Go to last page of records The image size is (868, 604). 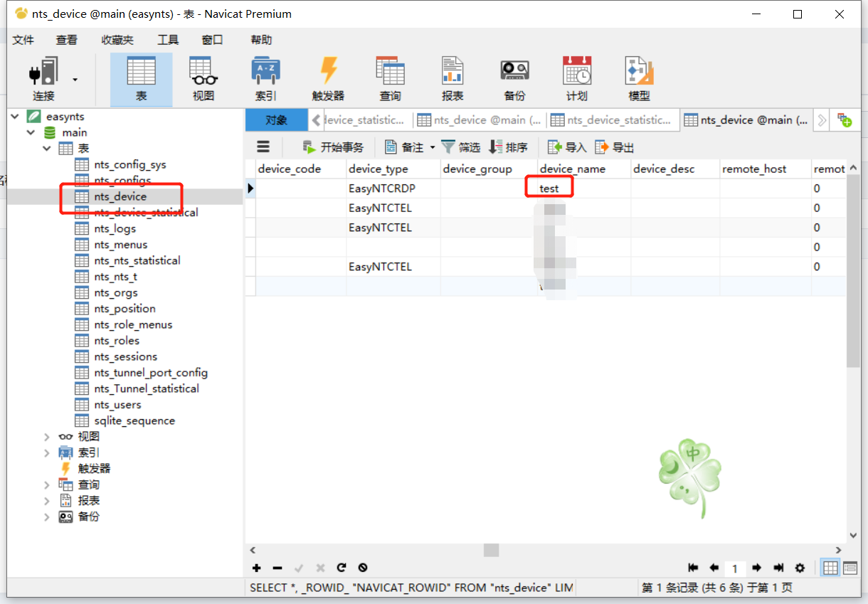coord(778,568)
